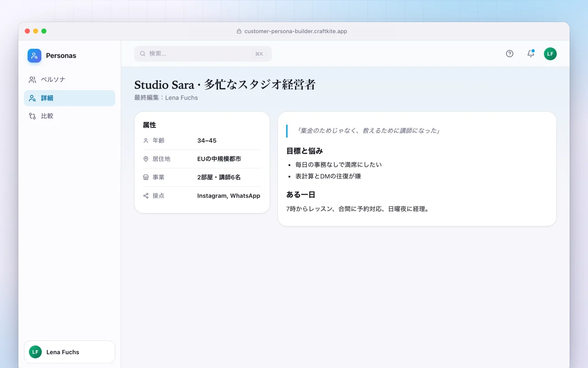Image resolution: width=588 pixels, height=368 pixels.
Task: Click bullet 表計算とDMの往復が嫌
Action: tap(328, 176)
